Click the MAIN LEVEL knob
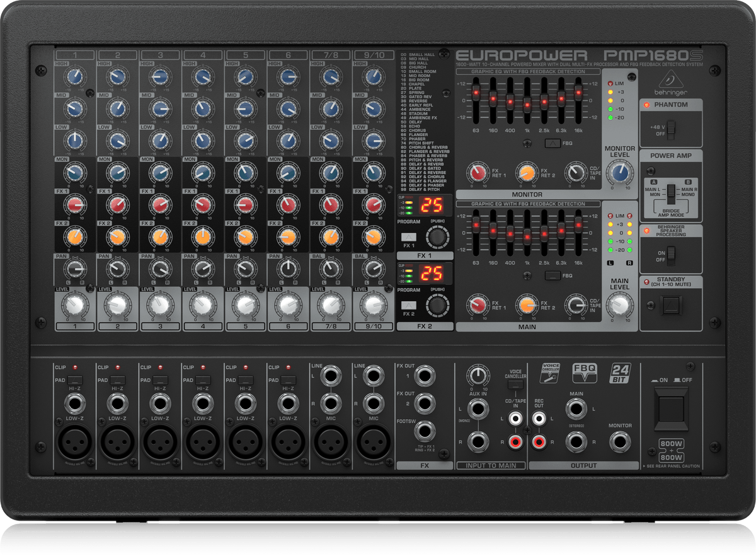756x556 pixels. (x=620, y=305)
